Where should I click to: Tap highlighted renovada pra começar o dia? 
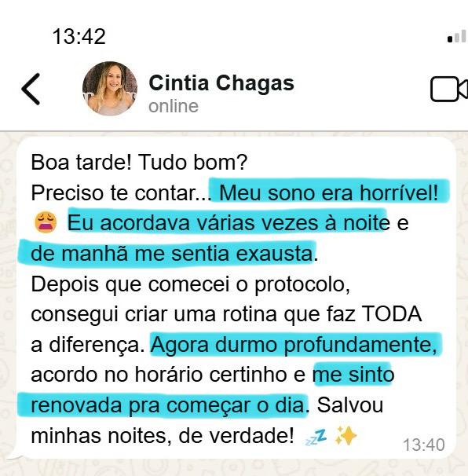coord(168,405)
